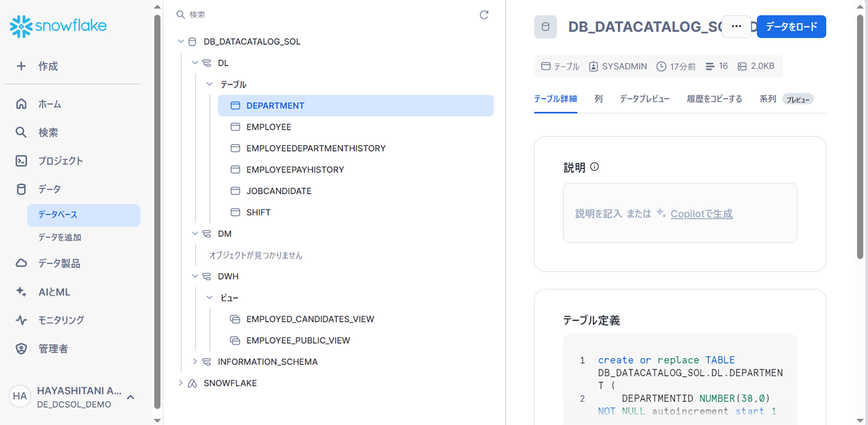The height and width of the screenshot is (425, 868).
Task: Collapse the DB_DATACATALOG_SOL database node
Action: pyautogui.click(x=181, y=42)
